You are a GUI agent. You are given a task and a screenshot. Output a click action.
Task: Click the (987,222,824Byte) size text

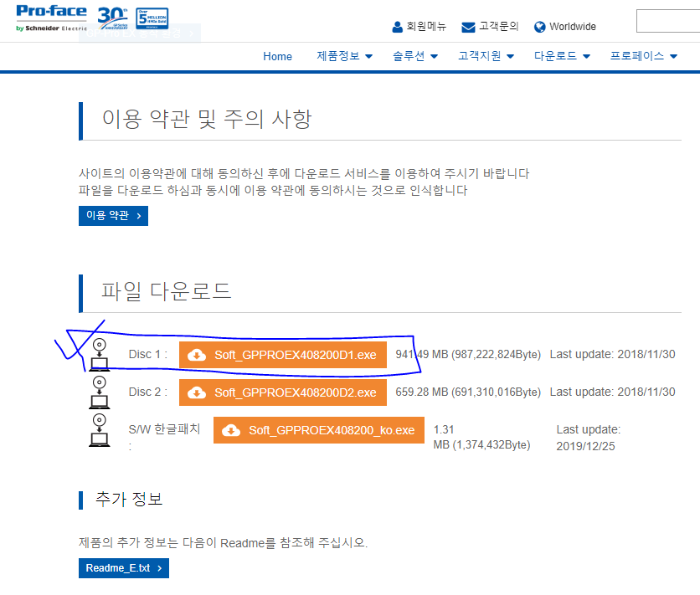pyautogui.click(x=496, y=355)
